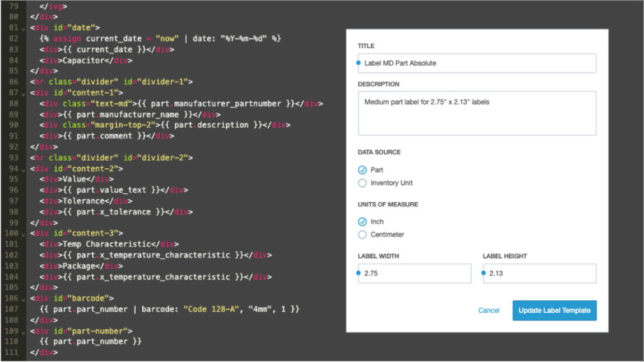Click the Update Label Template button

click(x=554, y=310)
